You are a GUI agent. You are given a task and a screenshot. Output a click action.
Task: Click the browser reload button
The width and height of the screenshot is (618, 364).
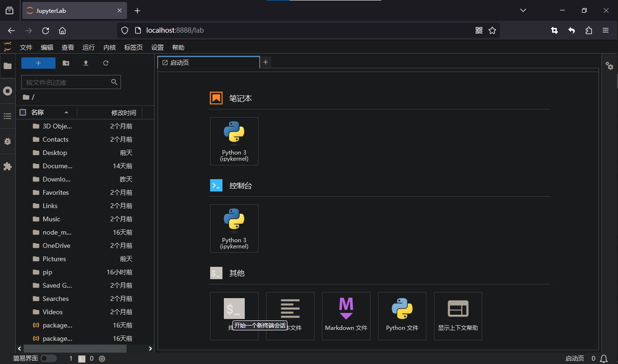tap(46, 30)
